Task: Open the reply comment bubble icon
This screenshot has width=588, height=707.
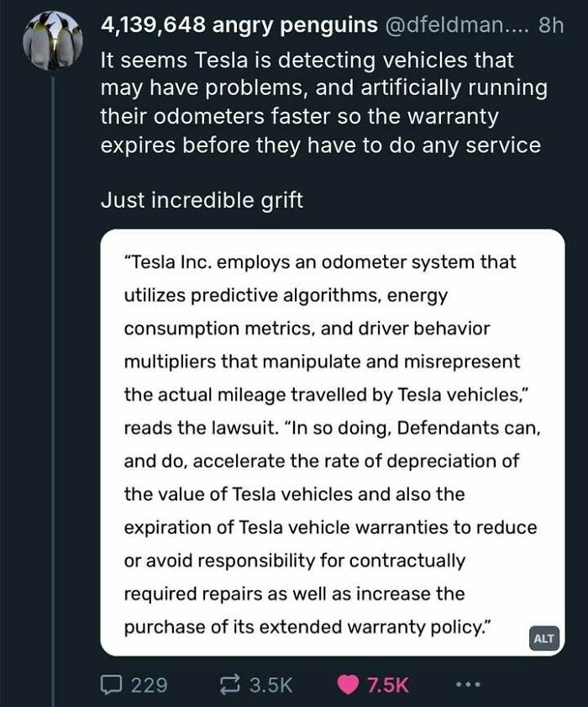Action: [111, 684]
